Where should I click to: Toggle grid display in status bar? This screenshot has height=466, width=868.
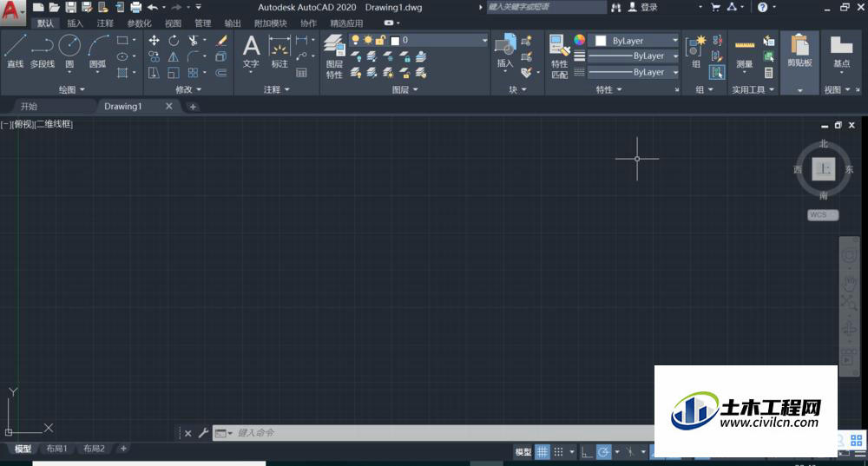point(542,451)
